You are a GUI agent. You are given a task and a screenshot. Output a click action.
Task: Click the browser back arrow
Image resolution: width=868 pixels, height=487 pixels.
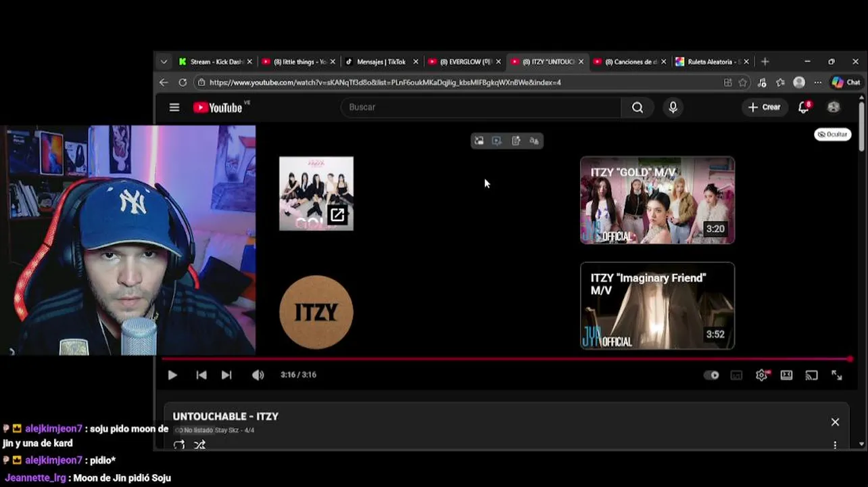164,83
